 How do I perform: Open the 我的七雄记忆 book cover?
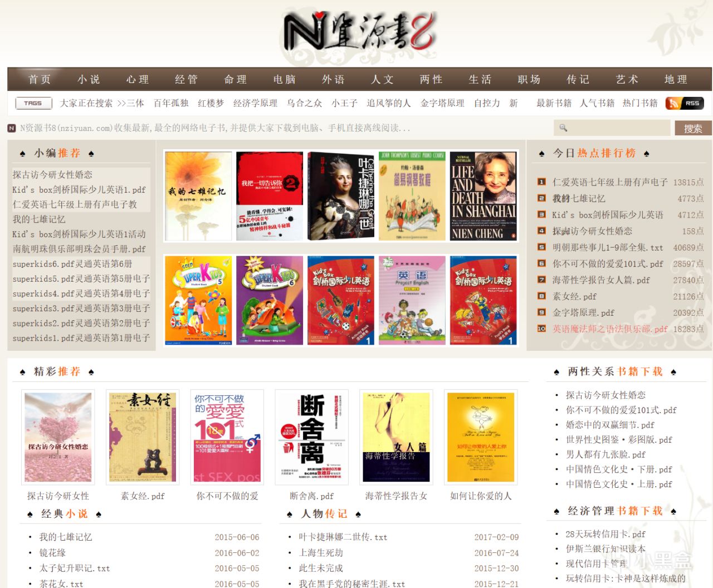pos(198,196)
